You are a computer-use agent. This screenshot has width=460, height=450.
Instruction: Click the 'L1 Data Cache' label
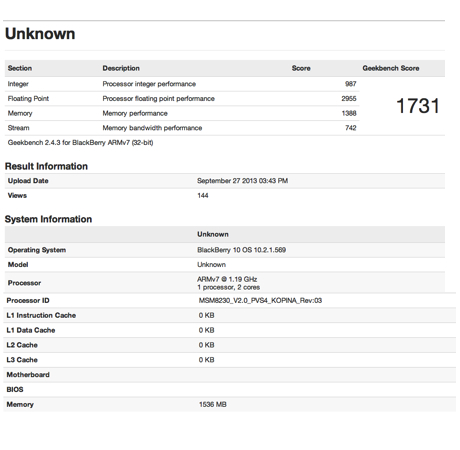click(31, 330)
